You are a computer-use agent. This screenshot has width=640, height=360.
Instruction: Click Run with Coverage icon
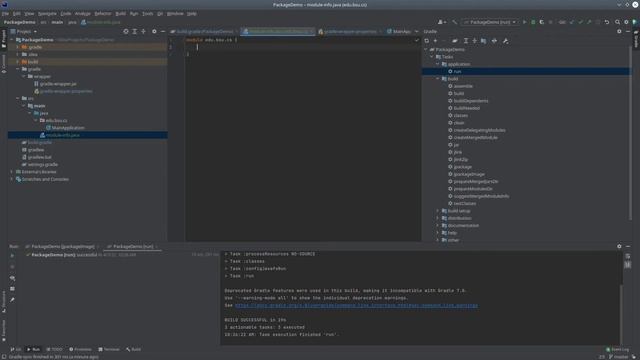(x=542, y=22)
